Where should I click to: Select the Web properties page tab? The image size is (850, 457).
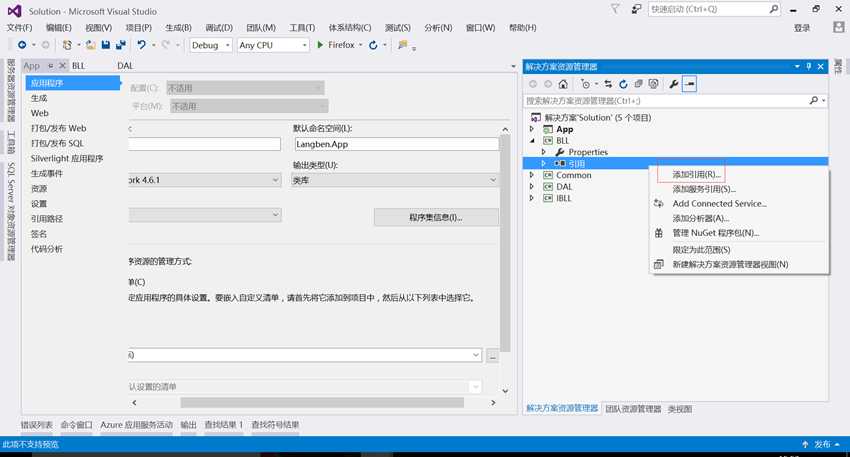[x=40, y=113]
